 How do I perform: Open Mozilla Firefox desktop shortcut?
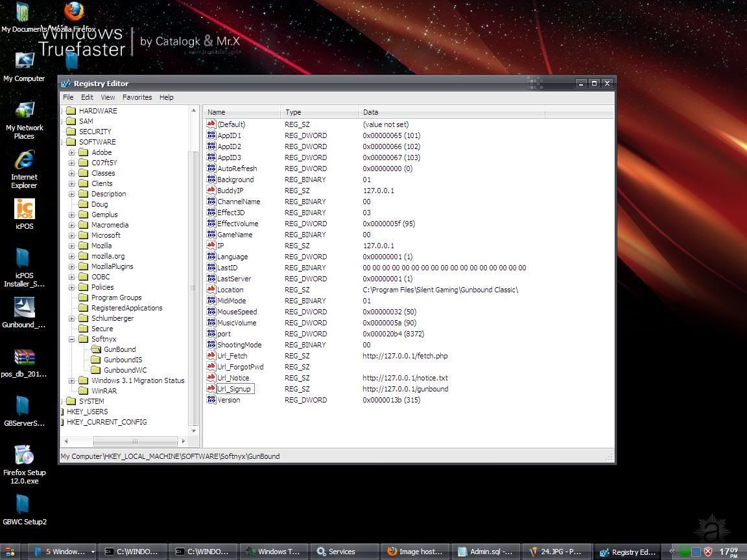[x=74, y=12]
